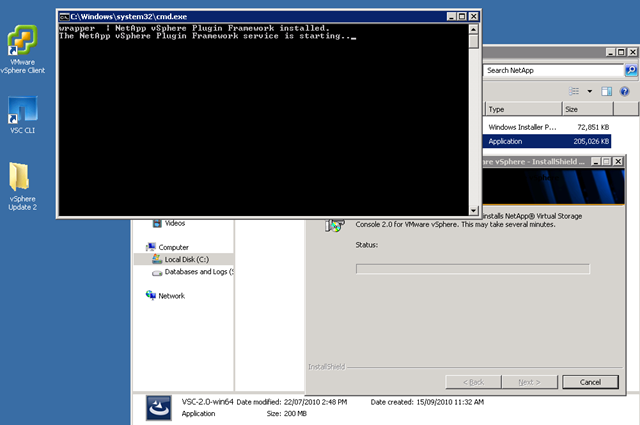Toggle the preview pane icon in Explorer
The image size is (640, 425).
pos(607,91)
